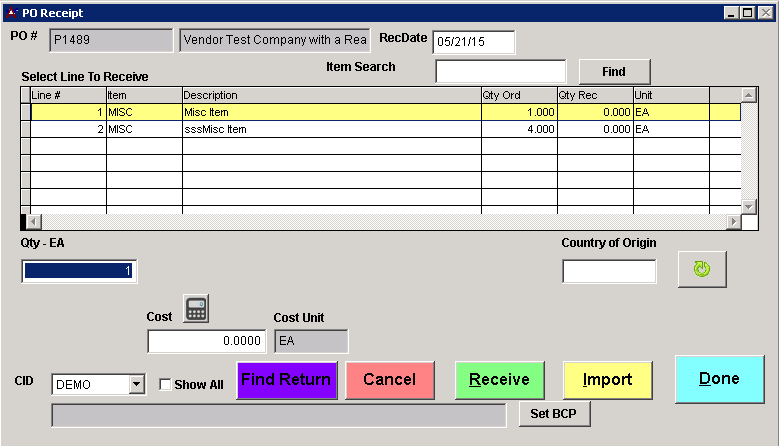Open the cost calculator icon
779x446 pixels.
[196, 310]
